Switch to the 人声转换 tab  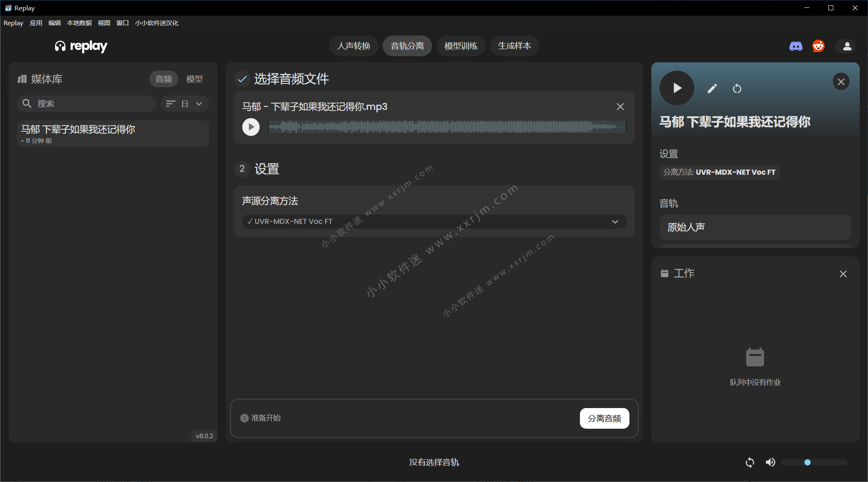point(354,46)
